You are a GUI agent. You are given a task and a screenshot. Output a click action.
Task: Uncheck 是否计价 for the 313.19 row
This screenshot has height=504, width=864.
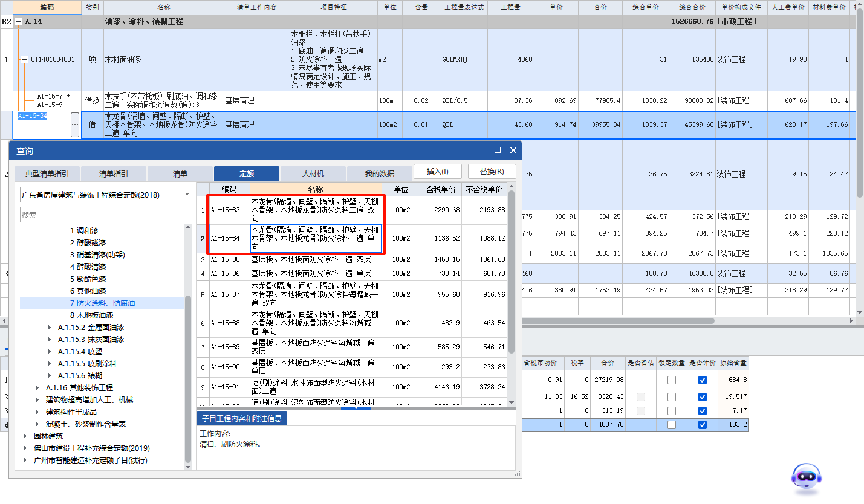tap(702, 411)
